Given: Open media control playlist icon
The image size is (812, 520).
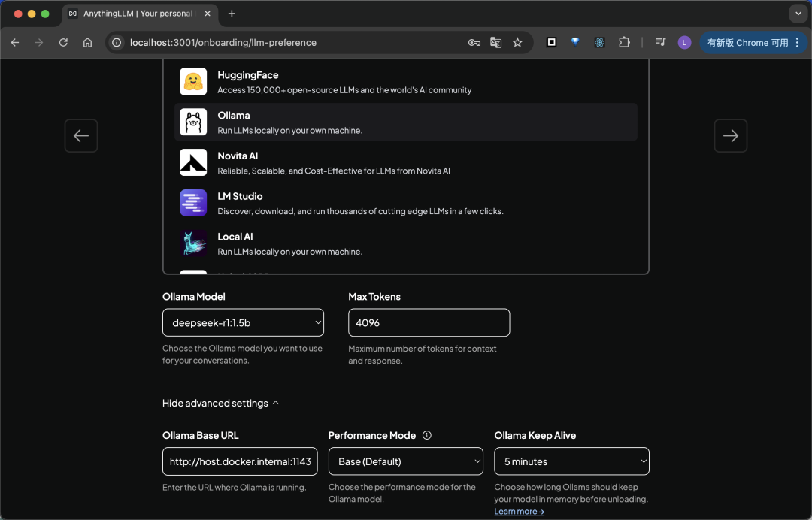Looking at the screenshot, I should coord(660,42).
